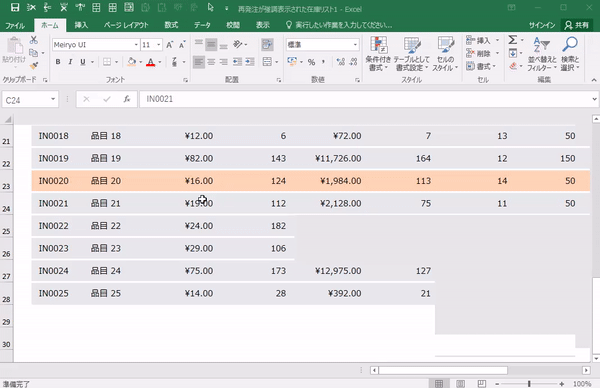
Task: Show phonetic guide characters
Action: pos(174,62)
